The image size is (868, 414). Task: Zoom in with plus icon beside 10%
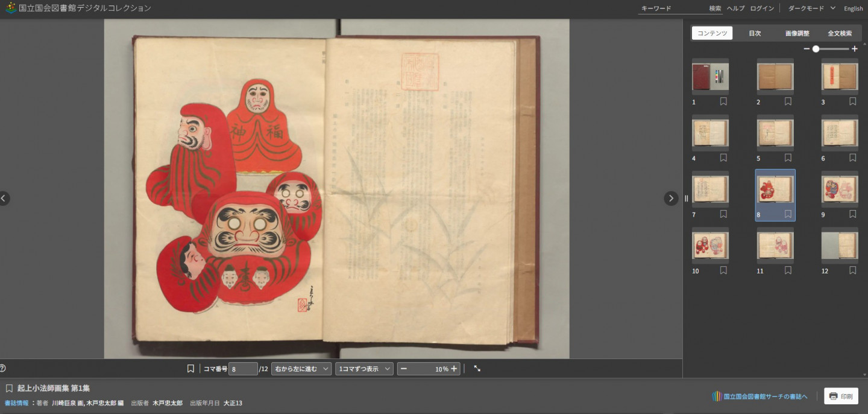tap(454, 369)
